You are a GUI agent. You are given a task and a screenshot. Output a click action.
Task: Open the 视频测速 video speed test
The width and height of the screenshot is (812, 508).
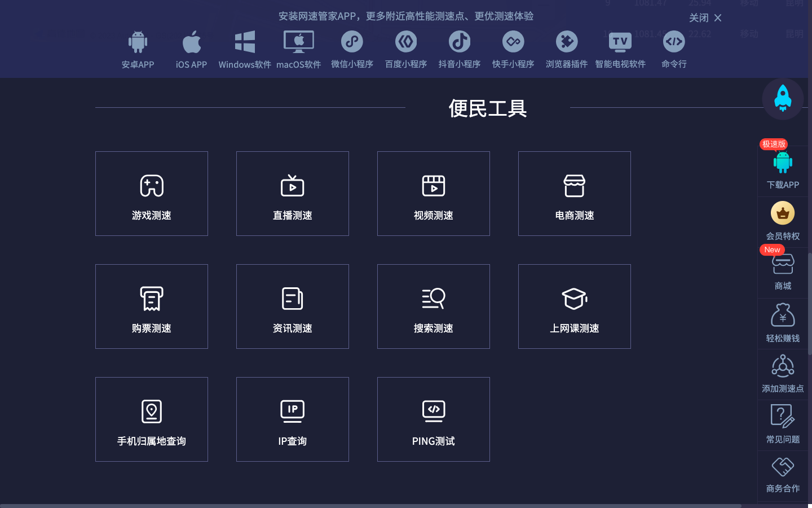click(433, 194)
